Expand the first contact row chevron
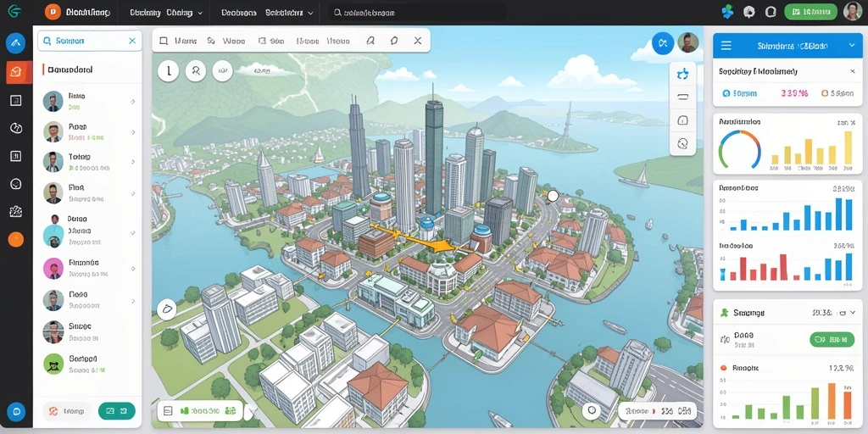 coord(133,102)
